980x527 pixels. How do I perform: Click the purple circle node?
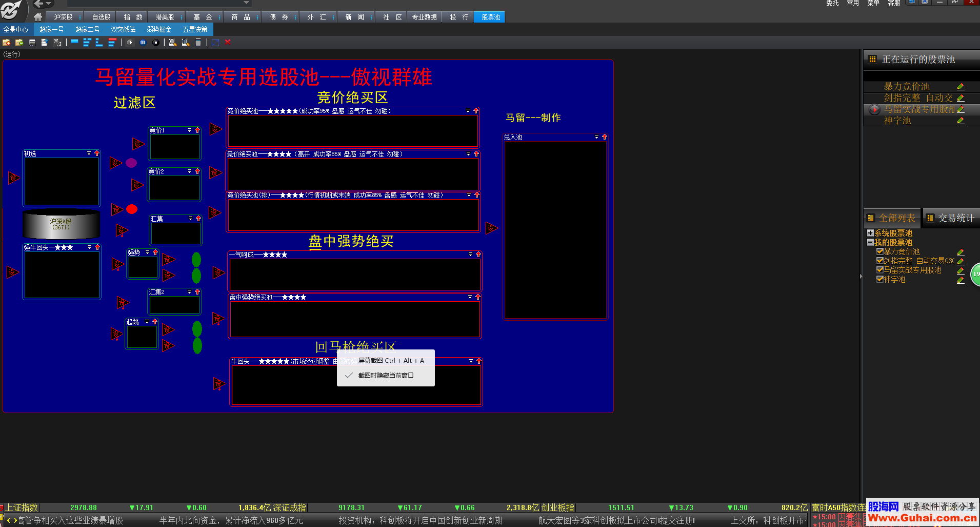pyautogui.click(x=131, y=163)
